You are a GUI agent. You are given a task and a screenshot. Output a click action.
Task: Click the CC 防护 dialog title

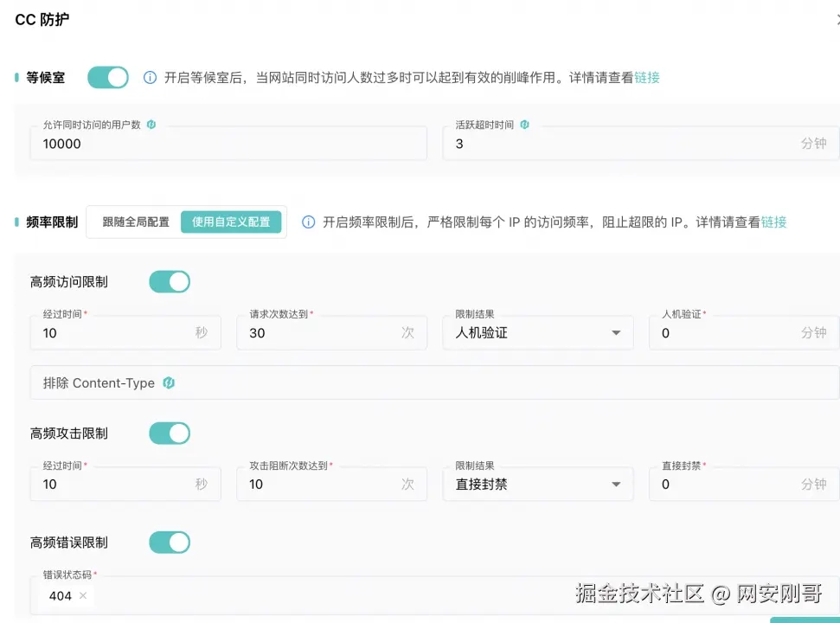pos(42,20)
